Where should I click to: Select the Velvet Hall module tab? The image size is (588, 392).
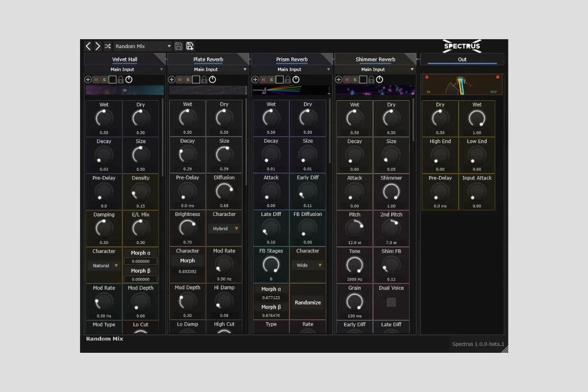[x=124, y=59]
